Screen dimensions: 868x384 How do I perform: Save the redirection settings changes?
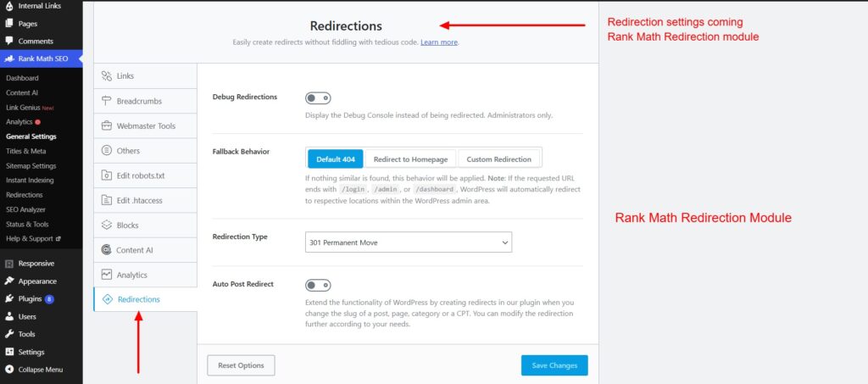(x=554, y=365)
